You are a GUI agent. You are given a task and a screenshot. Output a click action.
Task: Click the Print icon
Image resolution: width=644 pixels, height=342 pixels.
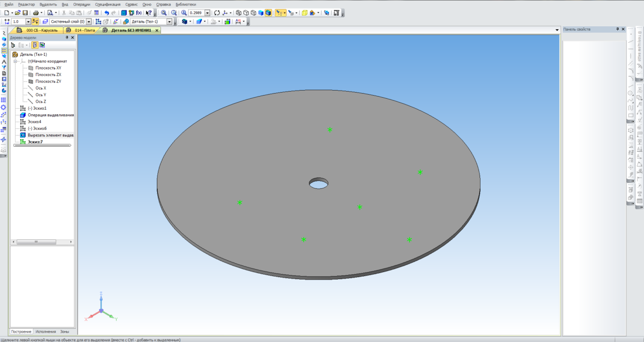pyautogui.click(x=36, y=13)
